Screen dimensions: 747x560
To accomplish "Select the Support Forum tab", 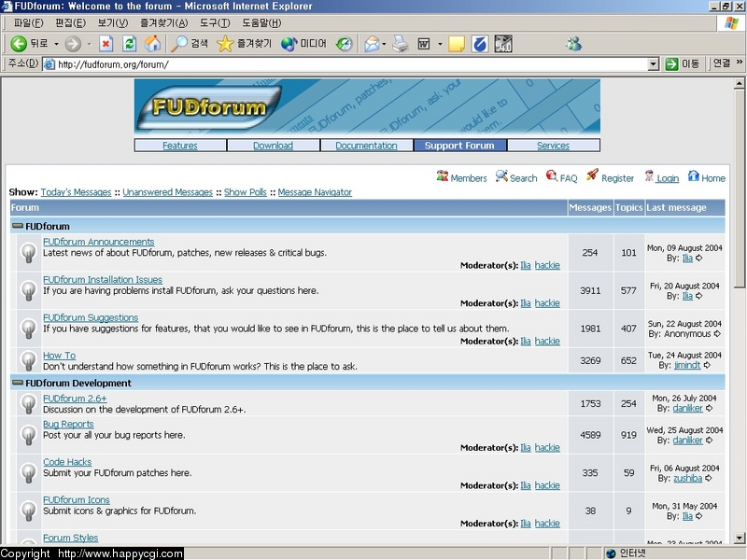I will click(459, 146).
